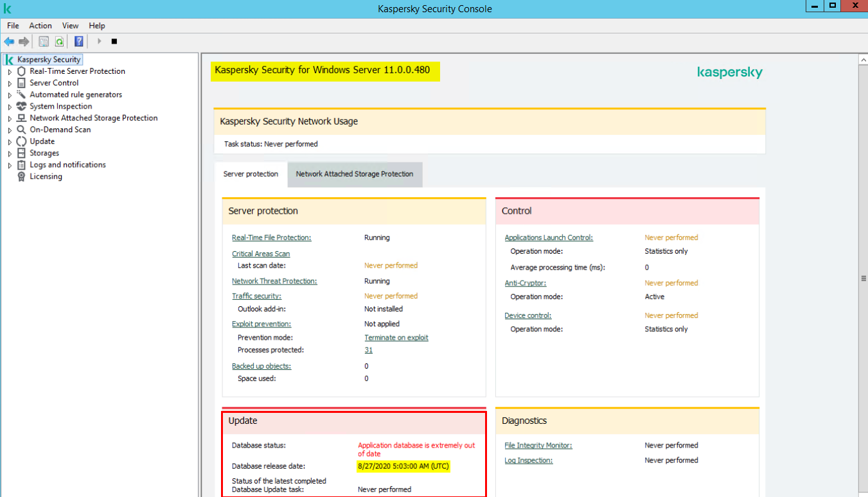Select Storages label in the tree
The image size is (868, 497).
coord(44,153)
